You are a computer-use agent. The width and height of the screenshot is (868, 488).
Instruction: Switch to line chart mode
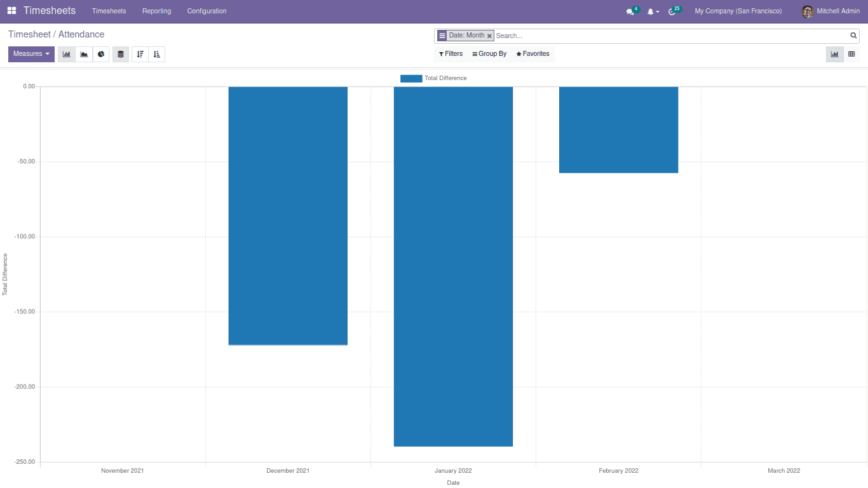(84, 54)
